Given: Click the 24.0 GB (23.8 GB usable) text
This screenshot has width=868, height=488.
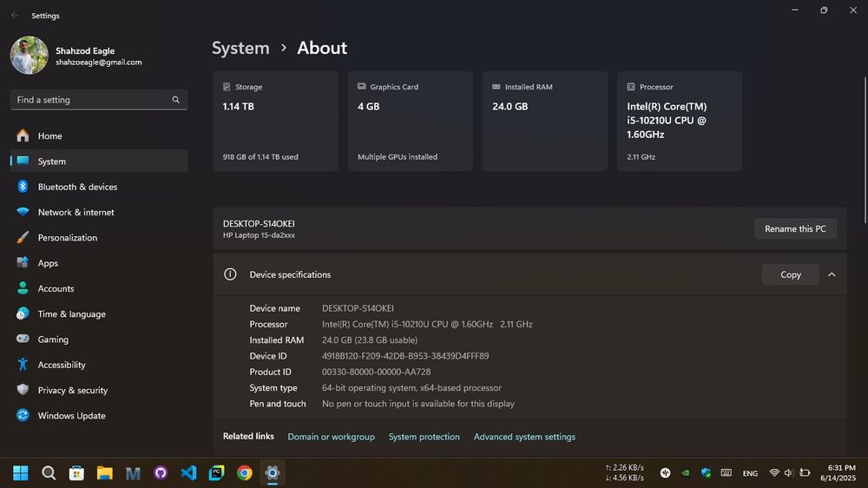Looking at the screenshot, I should (x=370, y=340).
